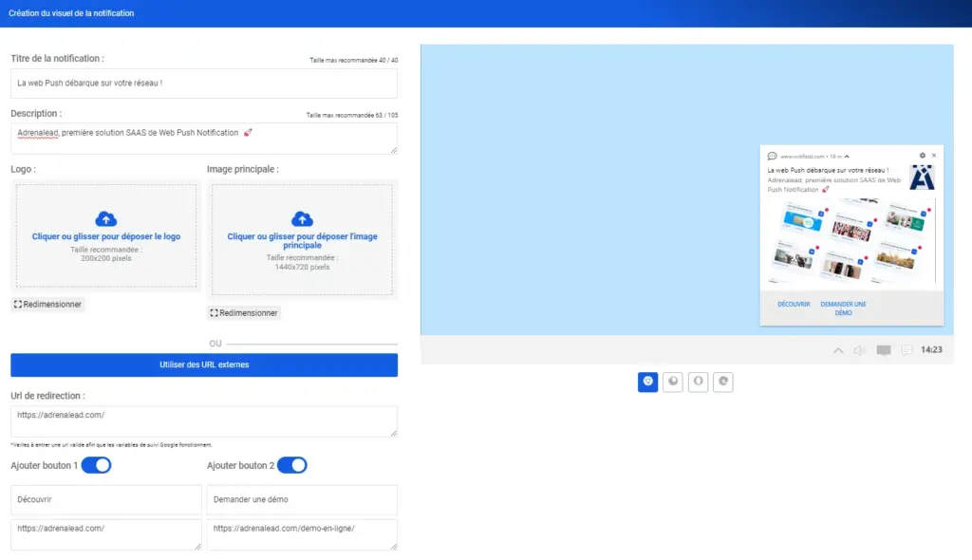Screen dimensions: 972x560
Task: Select the Chrome browser preview icon
Action: tap(647, 382)
